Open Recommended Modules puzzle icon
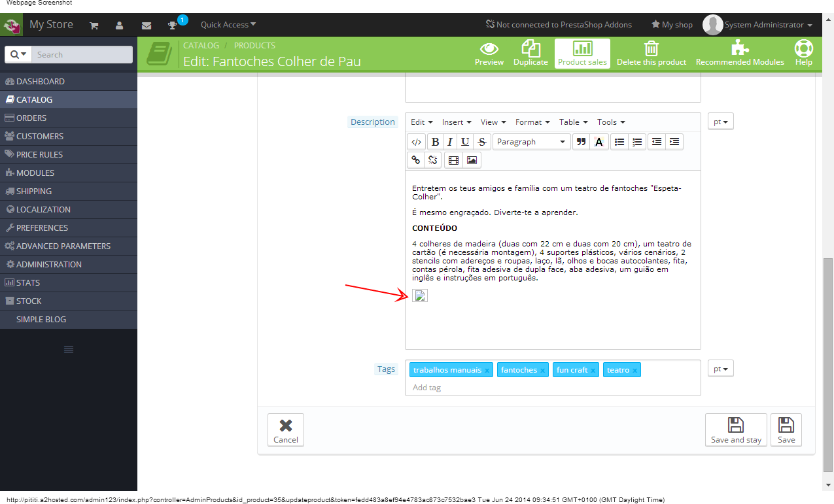 (740, 54)
